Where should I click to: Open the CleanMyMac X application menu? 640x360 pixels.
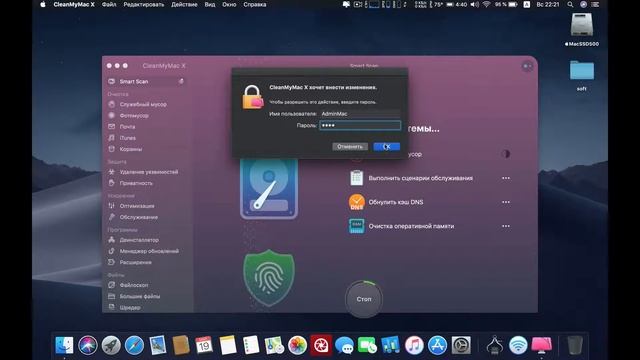click(74, 4)
